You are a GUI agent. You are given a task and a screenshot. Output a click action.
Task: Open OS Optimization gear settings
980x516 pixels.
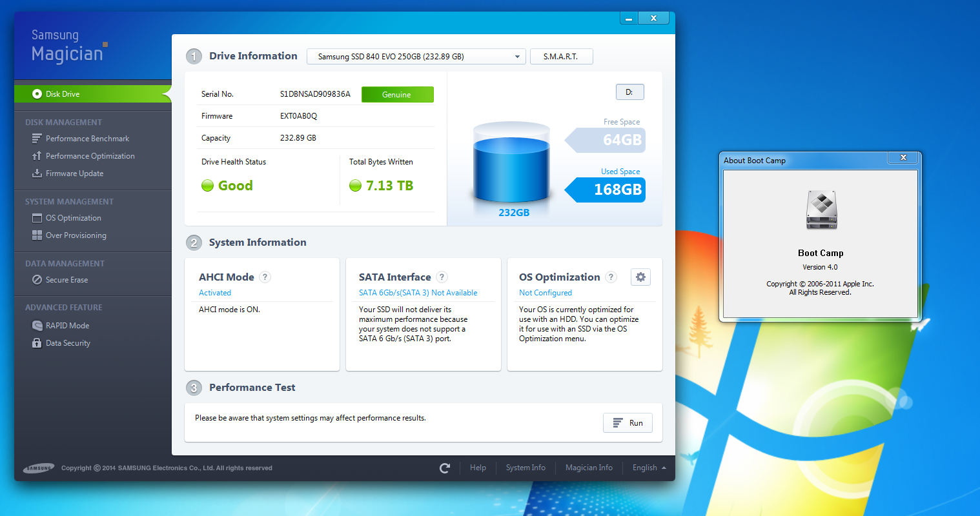pyautogui.click(x=640, y=277)
